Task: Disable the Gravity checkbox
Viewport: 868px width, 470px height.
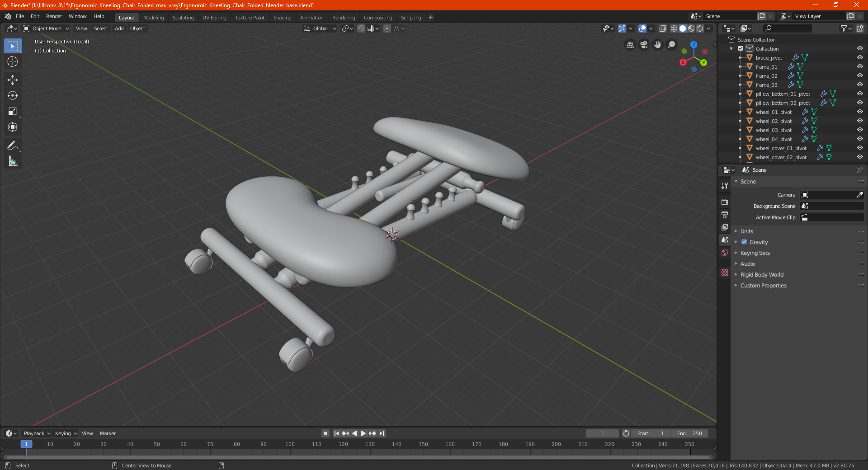Action: click(744, 242)
